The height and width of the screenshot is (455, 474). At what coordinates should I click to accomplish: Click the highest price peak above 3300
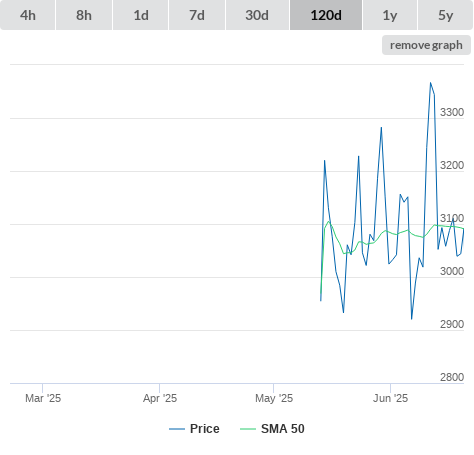pos(430,83)
